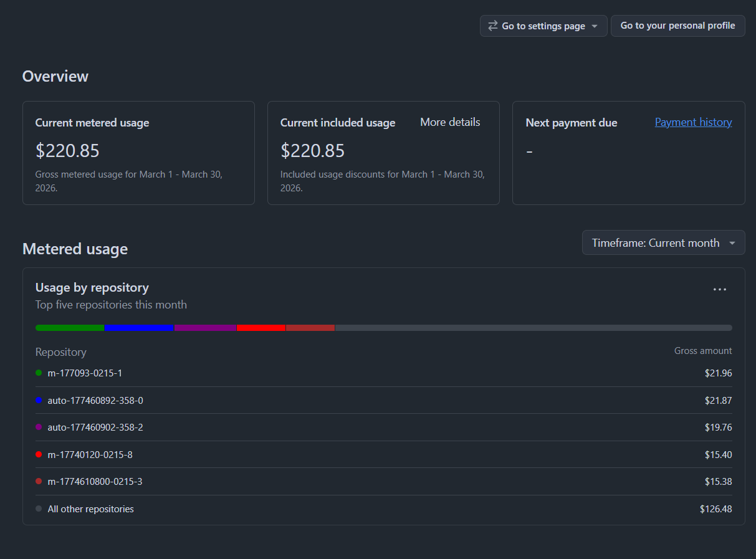Click the red dot beside m-17740120-0215-8

(39, 455)
